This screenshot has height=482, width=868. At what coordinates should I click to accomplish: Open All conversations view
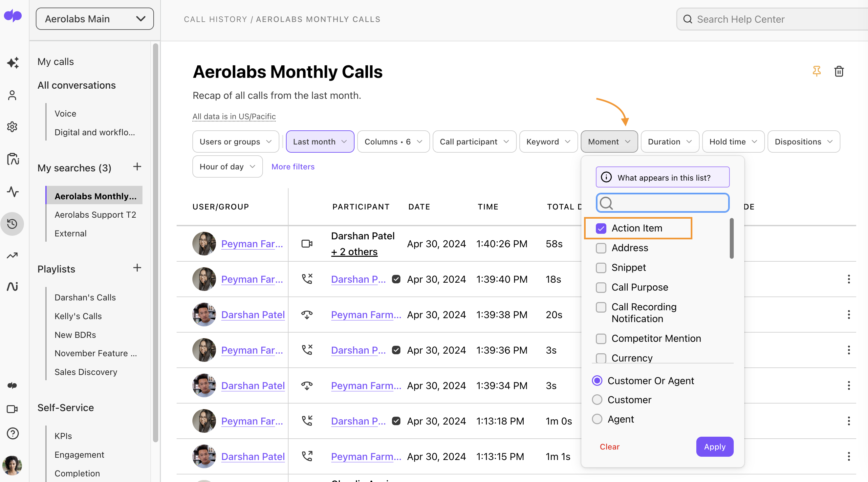point(76,85)
